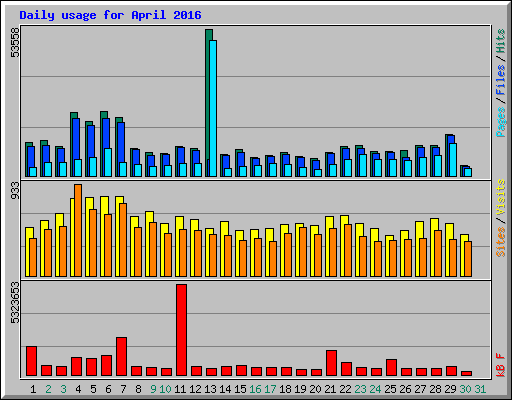
Task: Click the 'Files' legend text
Action: point(501,80)
